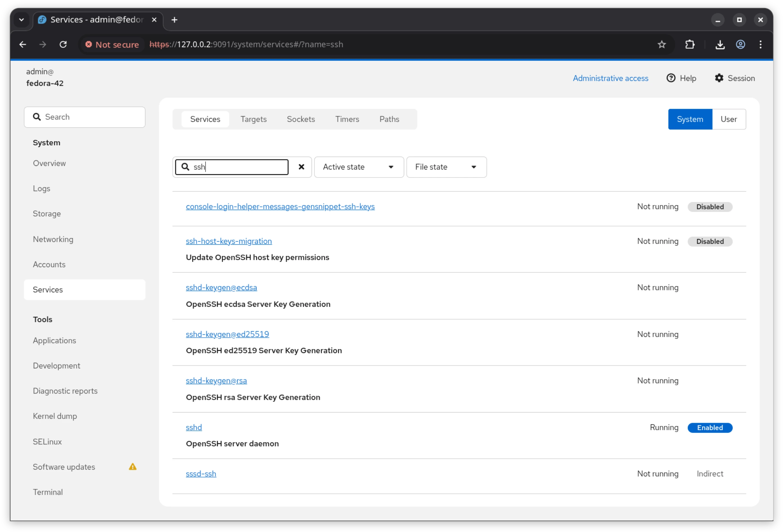Click the Software updates warning triangle

click(x=132, y=467)
